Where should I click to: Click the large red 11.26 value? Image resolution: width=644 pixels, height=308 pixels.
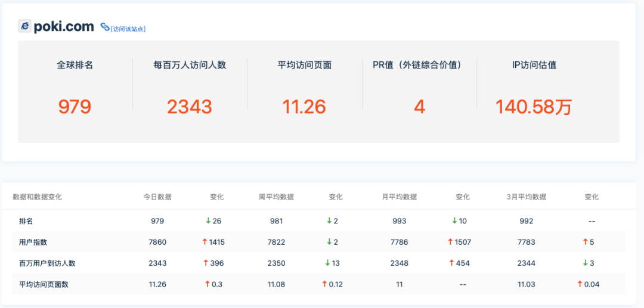[x=304, y=107]
